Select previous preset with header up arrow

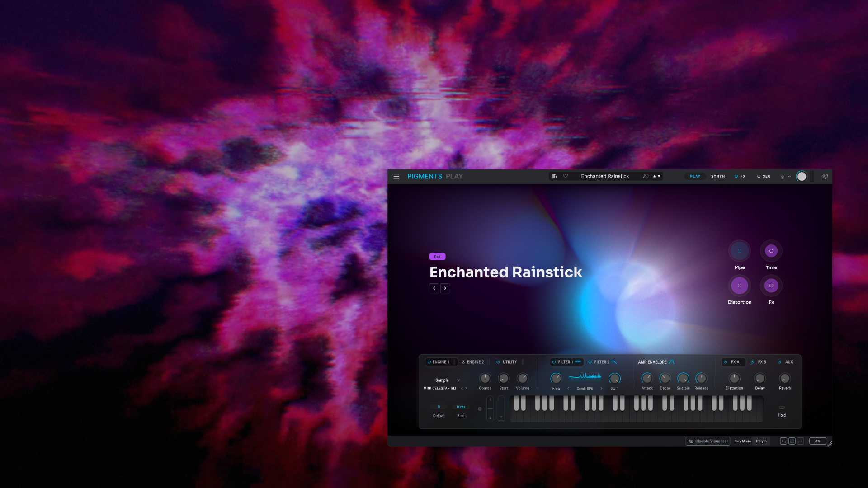(654, 176)
